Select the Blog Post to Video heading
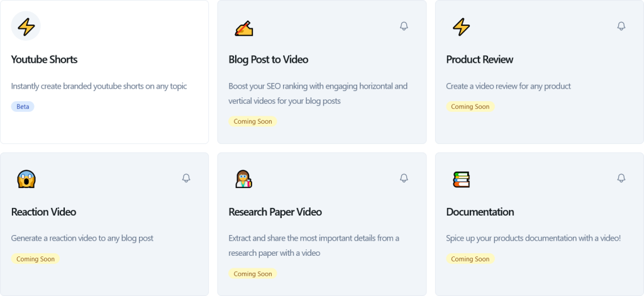The image size is (644, 296). [x=268, y=60]
